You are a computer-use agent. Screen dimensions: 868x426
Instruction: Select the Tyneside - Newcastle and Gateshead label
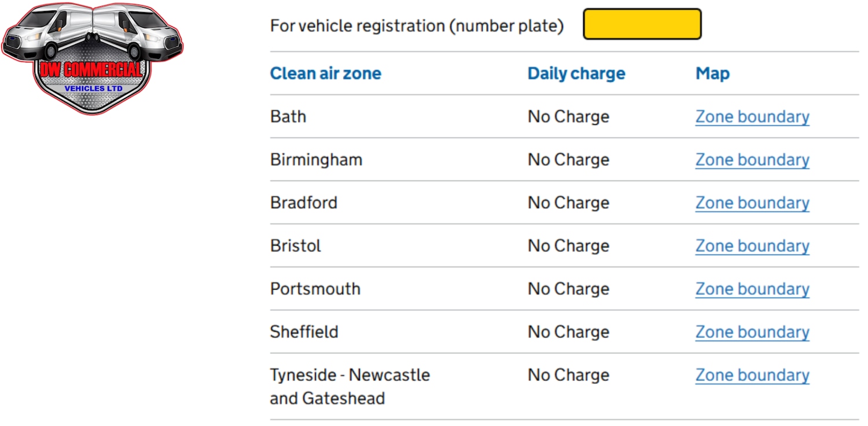coord(350,387)
